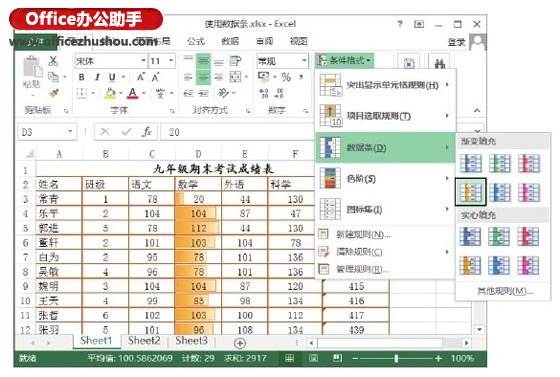The width and height of the screenshot is (560, 377).
Task: Click the wrap text icon
Action: (x=235, y=61)
